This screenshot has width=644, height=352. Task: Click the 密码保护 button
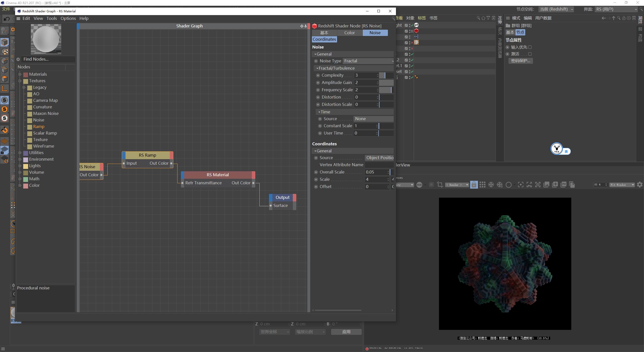[x=521, y=61]
